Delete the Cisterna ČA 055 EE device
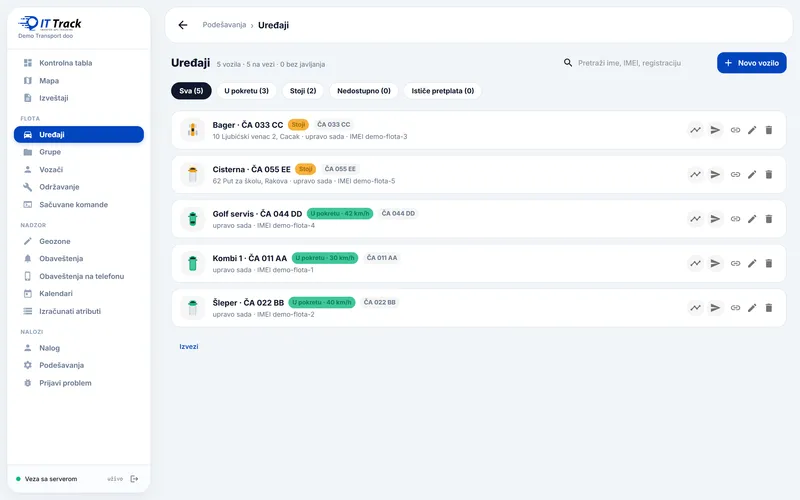Image resolution: width=800 pixels, height=500 pixels. pyautogui.click(x=769, y=174)
